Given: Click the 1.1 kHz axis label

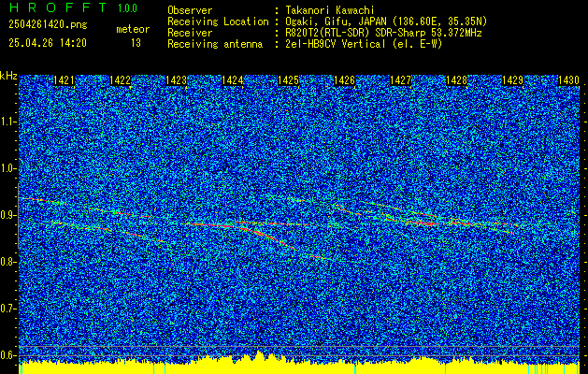Looking at the screenshot, I should (7, 122).
